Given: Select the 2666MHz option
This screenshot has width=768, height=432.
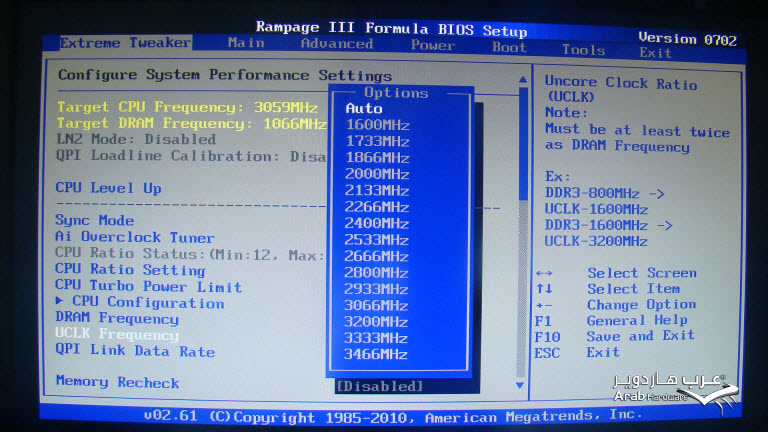Looking at the screenshot, I should coord(376,256).
